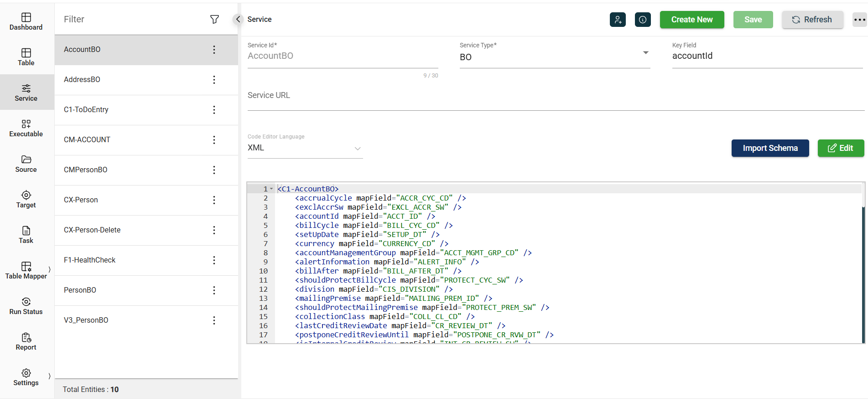Navigate to the Source section
The width and height of the screenshot is (868, 402).
point(26,164)
